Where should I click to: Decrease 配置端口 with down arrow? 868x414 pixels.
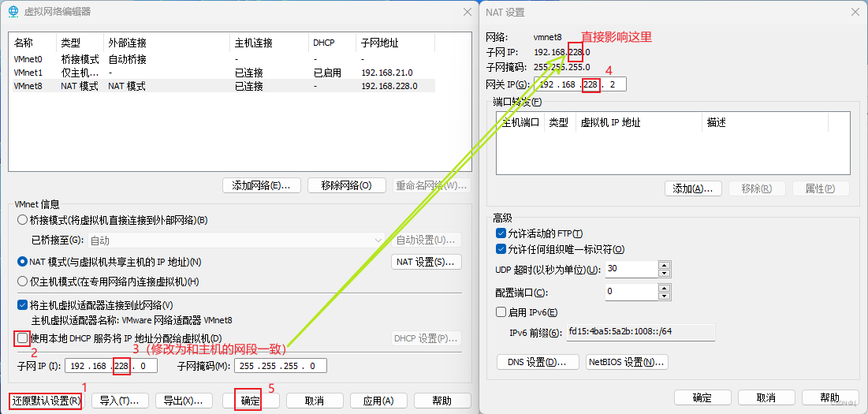(x=665, y=297)
